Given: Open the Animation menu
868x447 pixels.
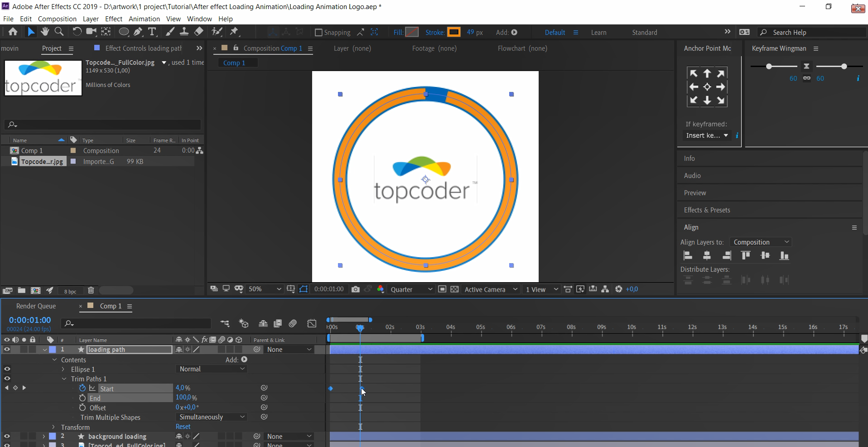Looking at the screenshot, I should 144,19.
